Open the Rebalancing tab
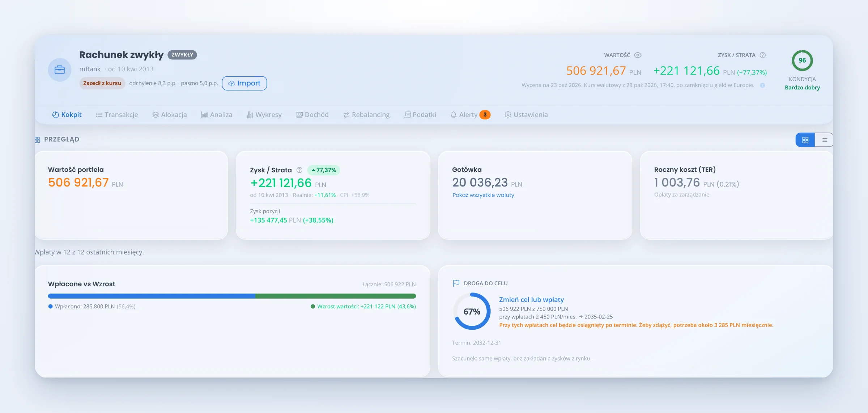 366,115
